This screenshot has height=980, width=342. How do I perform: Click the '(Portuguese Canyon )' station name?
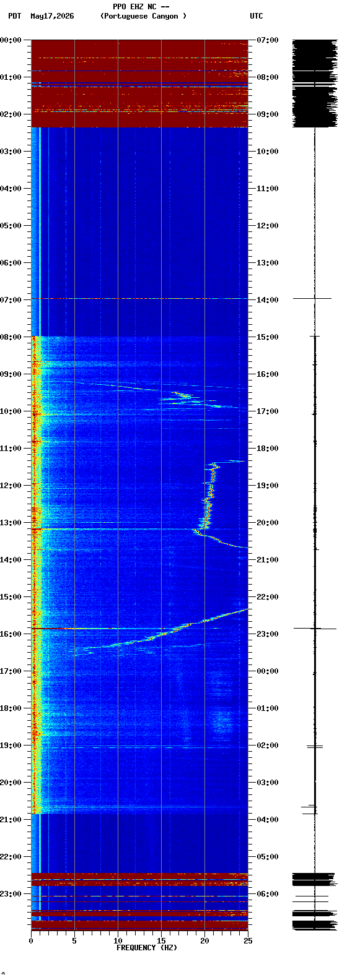[x=143, y=16]
